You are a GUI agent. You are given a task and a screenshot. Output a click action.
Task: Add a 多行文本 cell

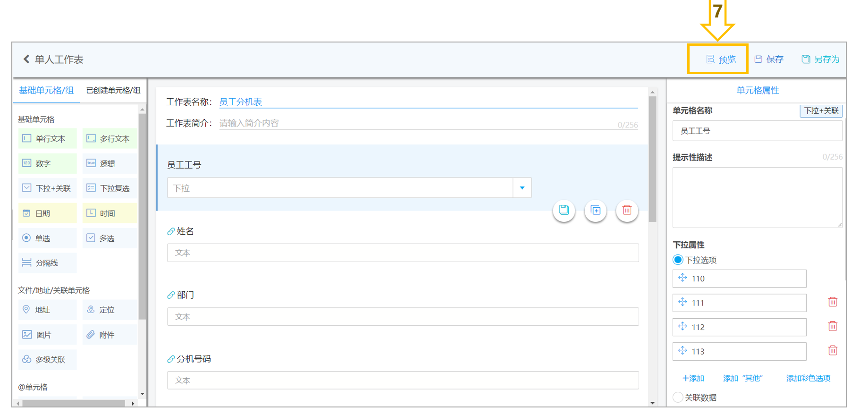click(x=110, y=138)
